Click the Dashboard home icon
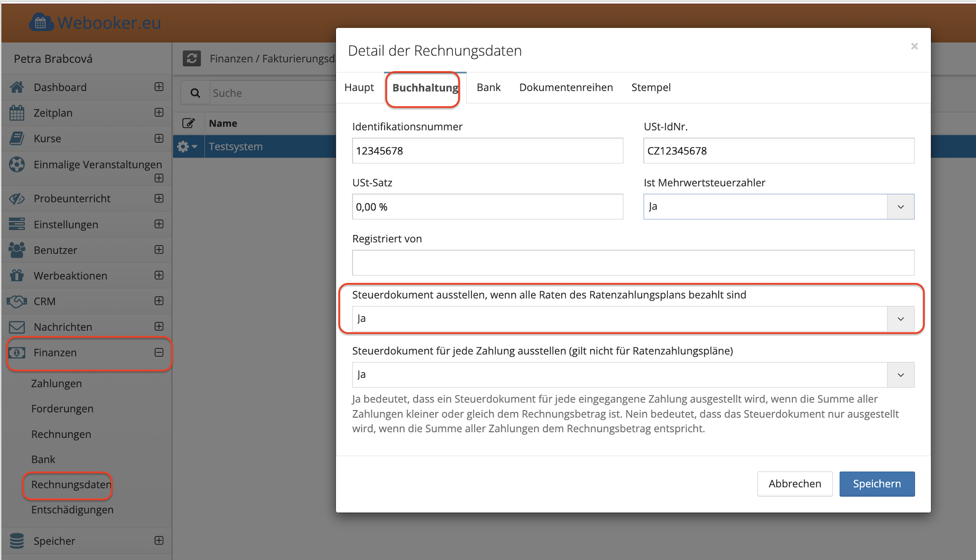Viewport: 976px width, 560px height. click(x=17, y=87)
